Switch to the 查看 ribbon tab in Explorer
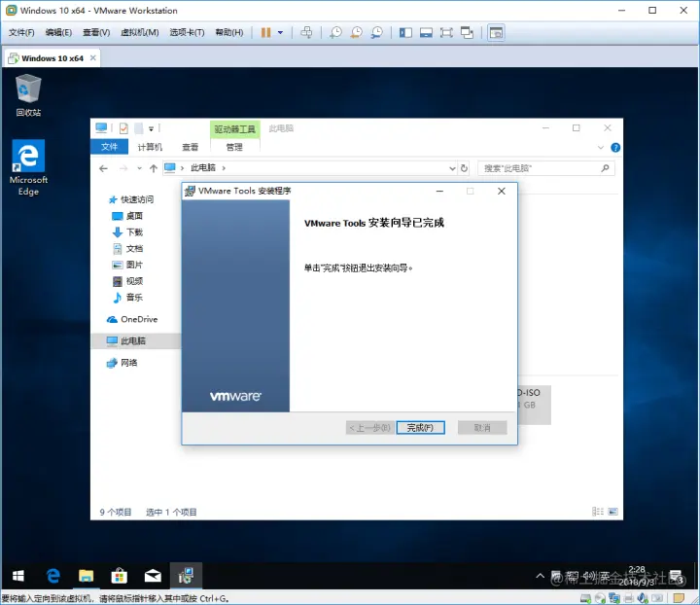 (x=191, y=147)
